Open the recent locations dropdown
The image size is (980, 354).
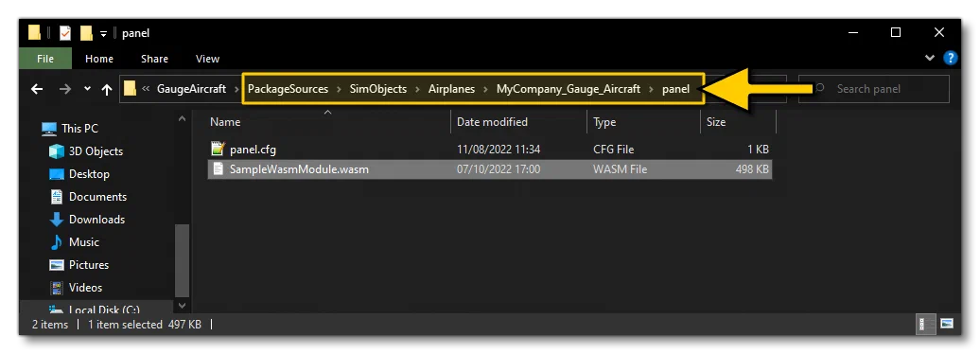[x=87, y=89]
